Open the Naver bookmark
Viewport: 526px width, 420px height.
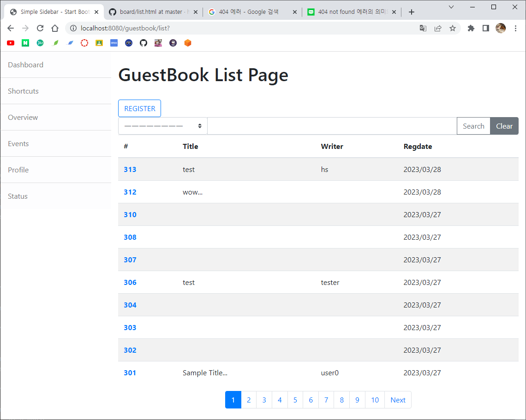pos(25,43)
